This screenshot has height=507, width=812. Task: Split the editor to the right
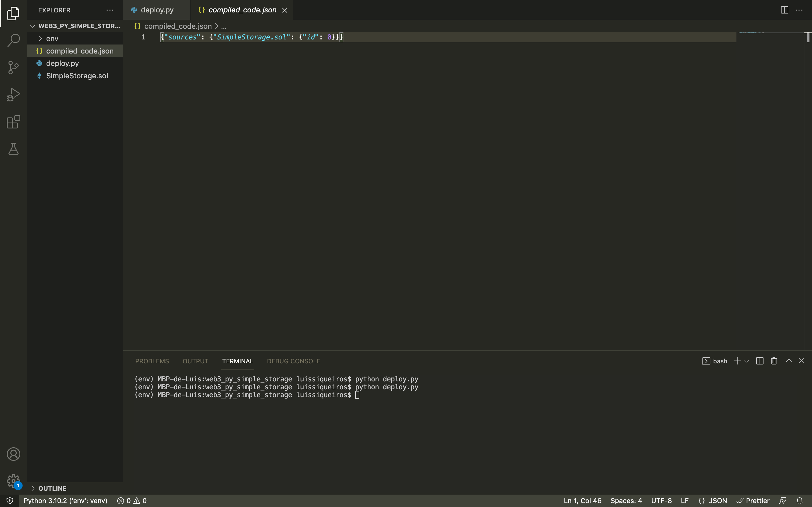pyautogui.click(x=784, y=10)
